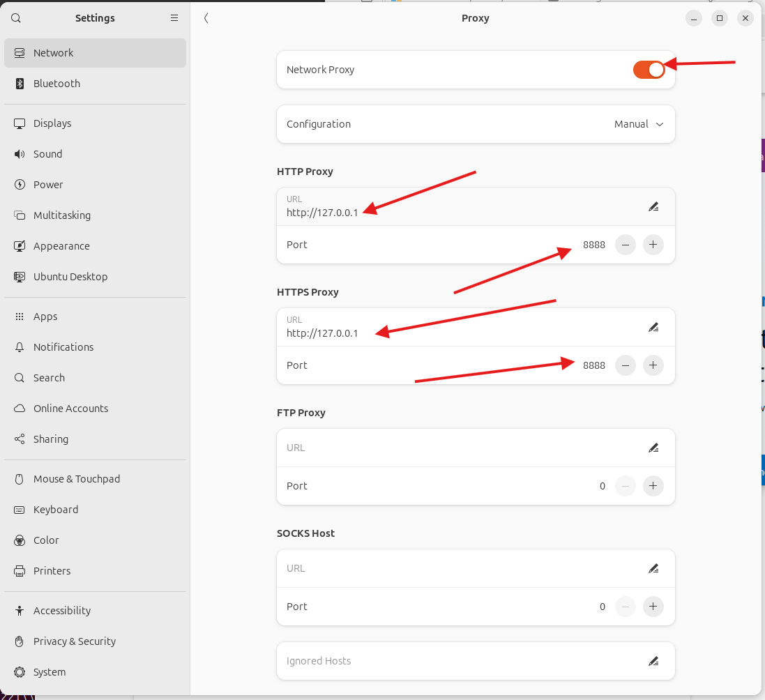Increase the HTTP Proxy port number
Viewport: 765px width, 700px height.
click(x=653, y=245)
